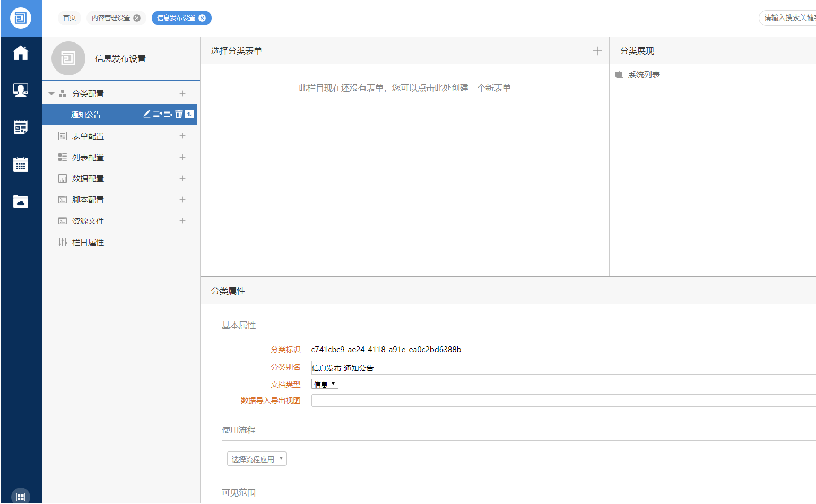
Task: Click the create new form hint text
Action: click(404, 88)
